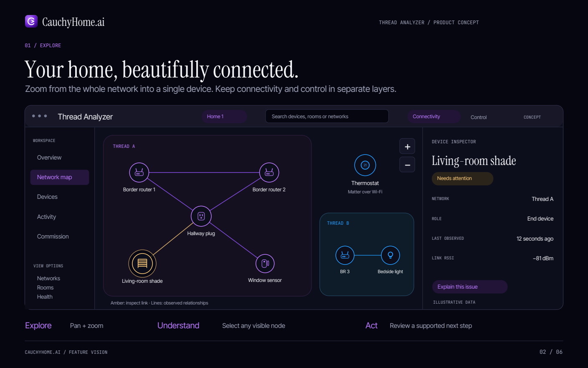Screen dimensions: 588x368
Task: Open Network map in the sidebar
Action: click(x=60, y=177)
